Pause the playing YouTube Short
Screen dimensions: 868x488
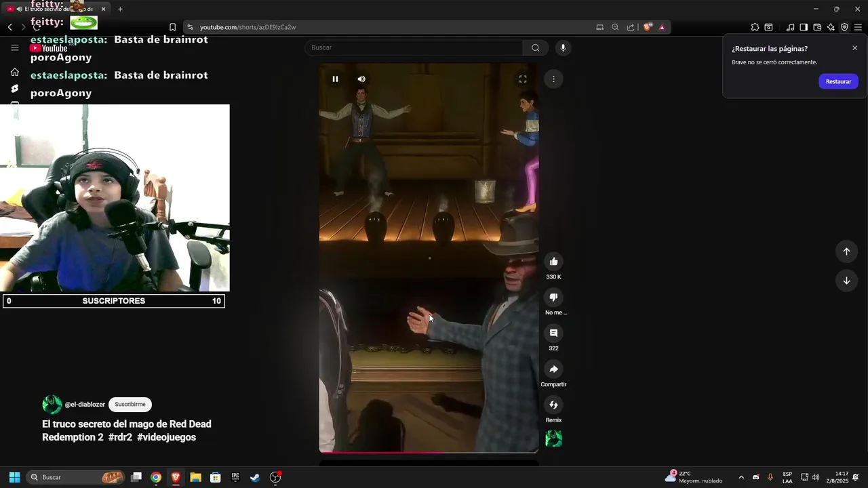[335, 79]
